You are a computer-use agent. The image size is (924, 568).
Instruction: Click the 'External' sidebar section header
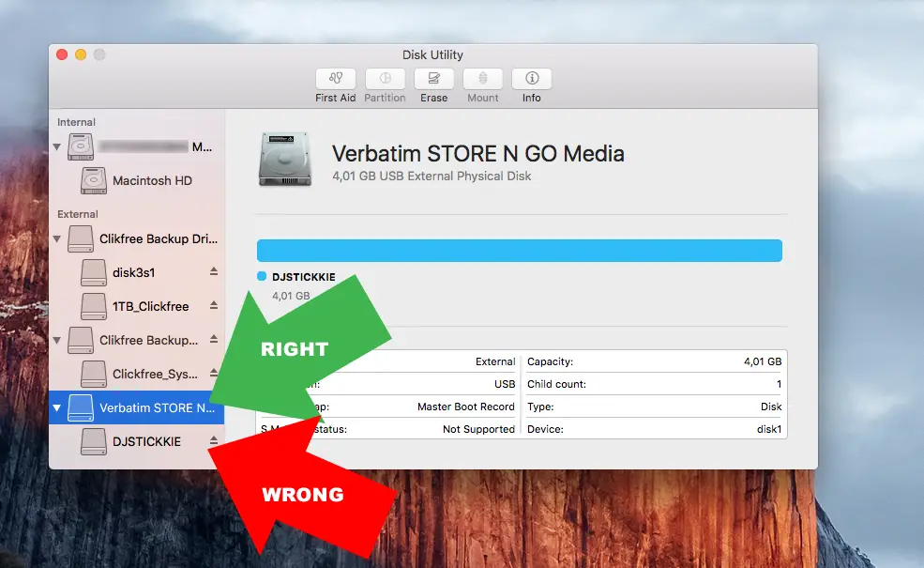click(x=77, y=214)
